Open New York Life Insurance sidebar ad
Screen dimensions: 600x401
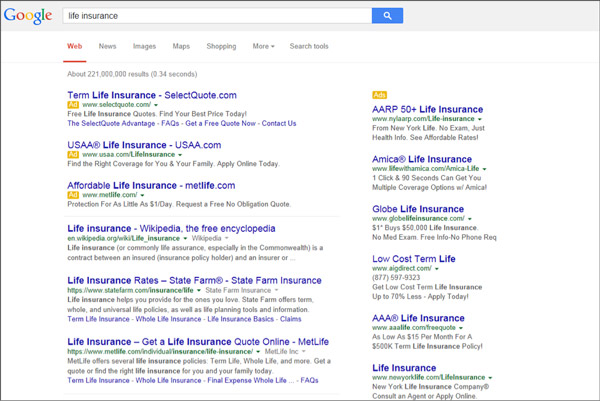404,368
